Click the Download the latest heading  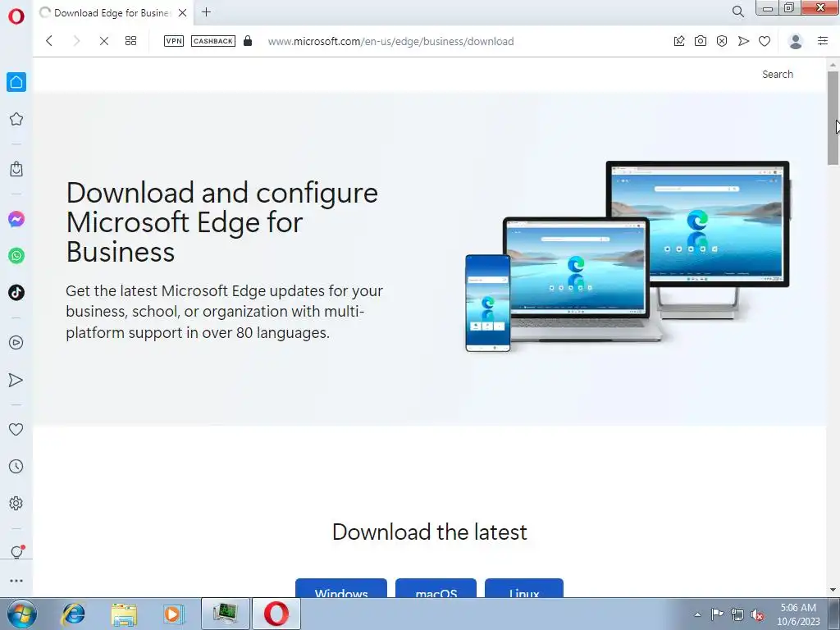click(x=430, y=532)
